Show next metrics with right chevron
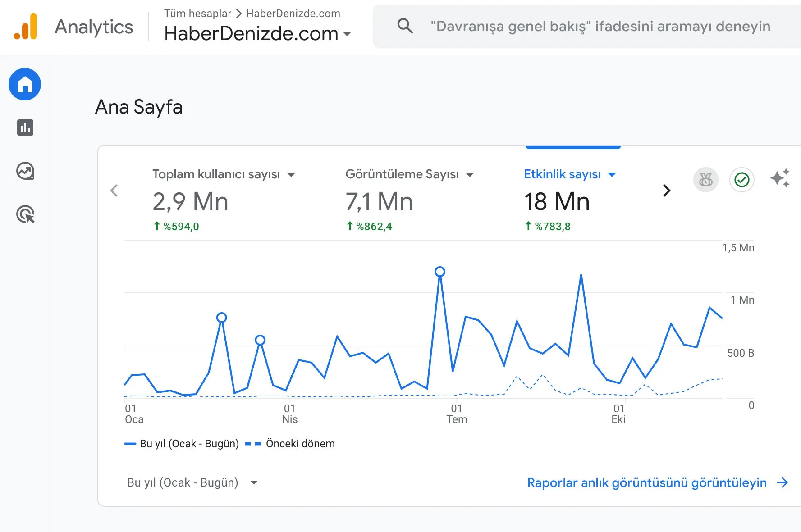This screenshot has width=801, height=532. pos(667,191)
